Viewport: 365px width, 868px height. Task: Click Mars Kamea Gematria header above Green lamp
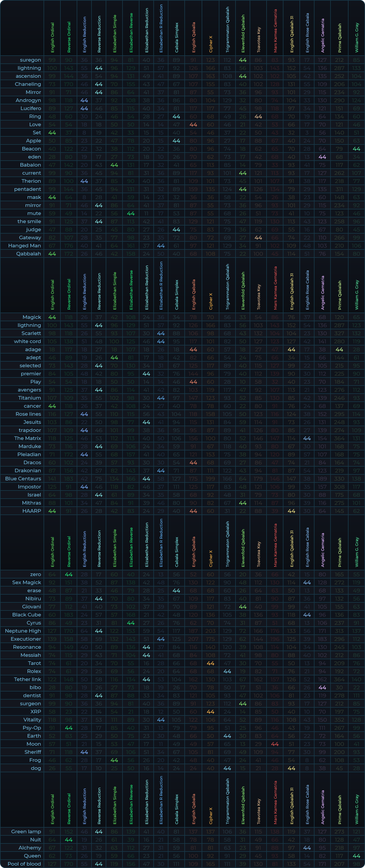[275, 802]
